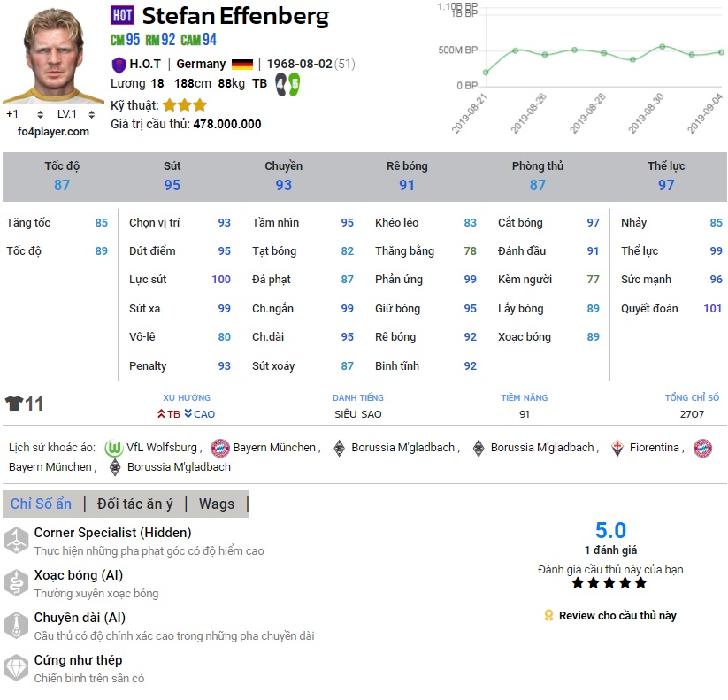
Task: Click the Stefan Effenberg player portrait
Action: click(x=44, y=55)
